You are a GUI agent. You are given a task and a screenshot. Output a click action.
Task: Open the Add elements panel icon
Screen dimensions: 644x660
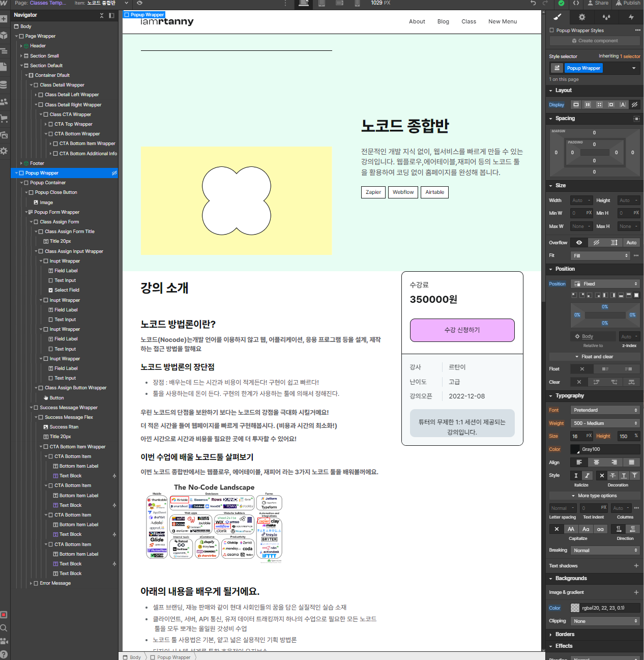[4, 19]
